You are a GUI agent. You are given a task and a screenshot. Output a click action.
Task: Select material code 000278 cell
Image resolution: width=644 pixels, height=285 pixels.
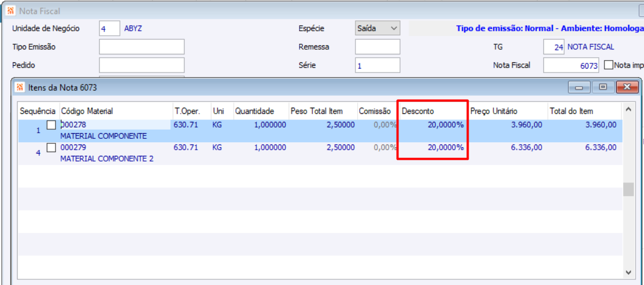click(115, 125)
